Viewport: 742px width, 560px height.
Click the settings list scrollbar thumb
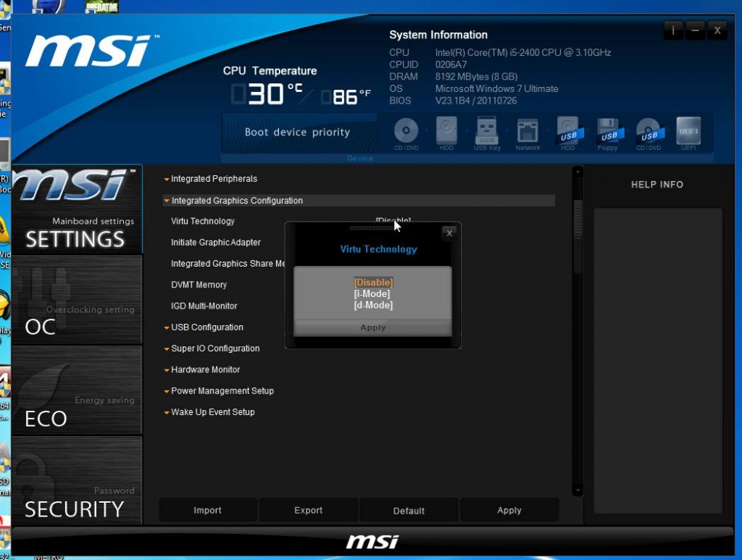[578, 236]
